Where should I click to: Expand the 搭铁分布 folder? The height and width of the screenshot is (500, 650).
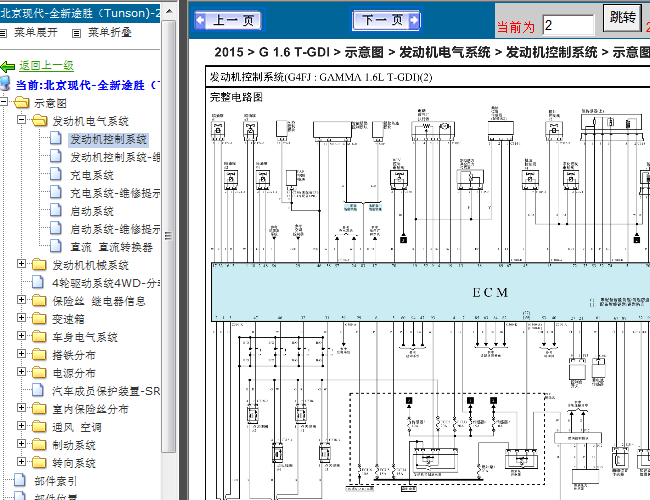pyautogui.click(x=21, y=353)
